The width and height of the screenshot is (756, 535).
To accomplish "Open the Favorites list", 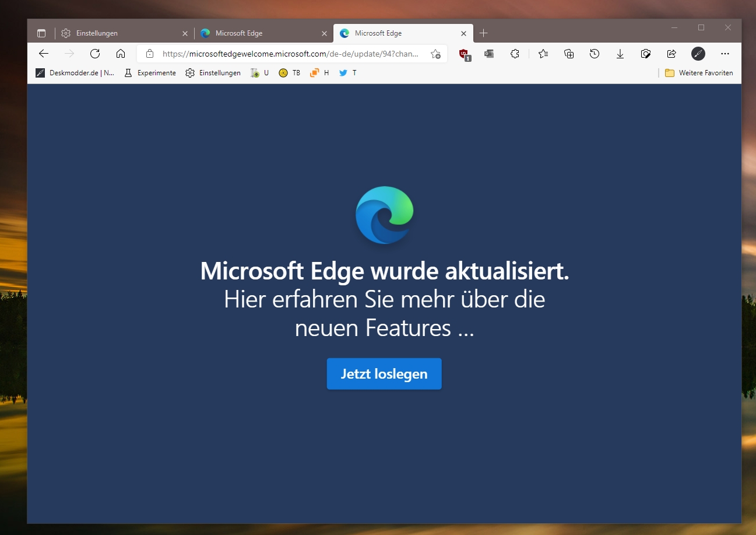I will click(543, 54).
